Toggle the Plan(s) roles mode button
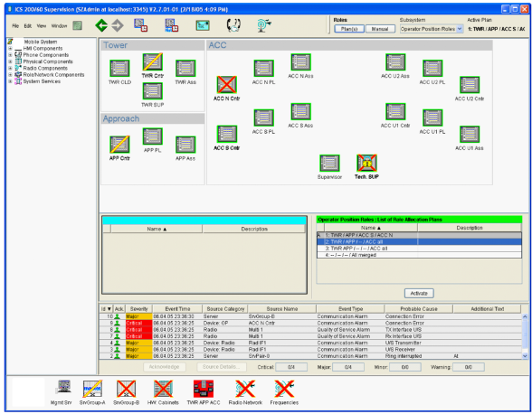 [x=349, y=29]
